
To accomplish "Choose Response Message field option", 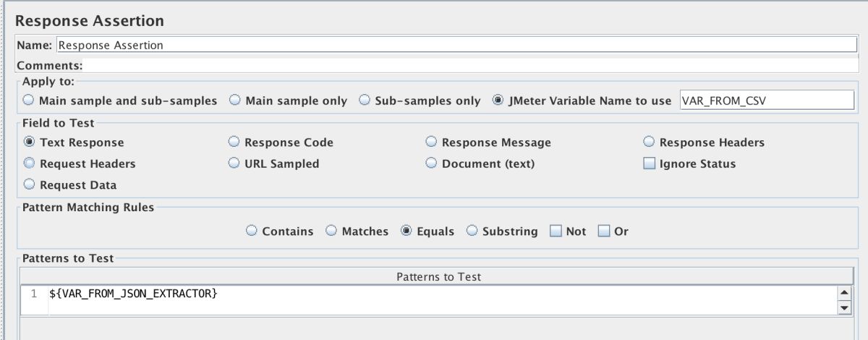I will coord(431,143).
